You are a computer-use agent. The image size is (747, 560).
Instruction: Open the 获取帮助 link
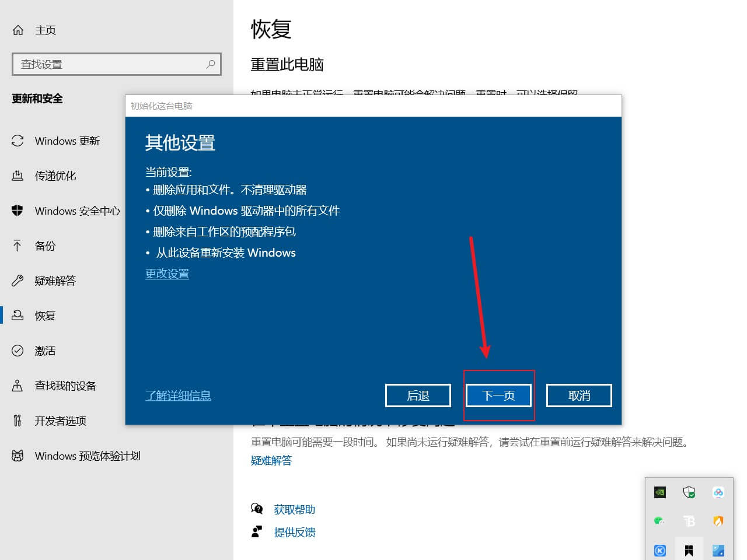295,509
